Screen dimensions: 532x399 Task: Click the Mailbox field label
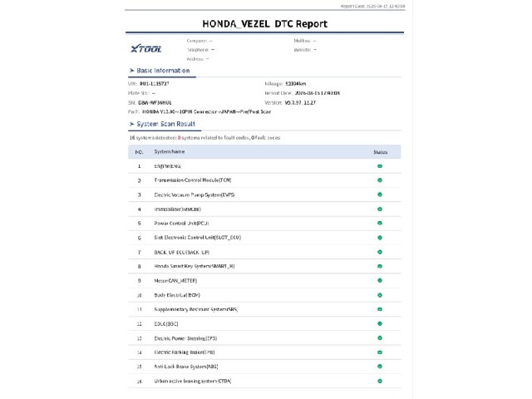pos(303,41)
